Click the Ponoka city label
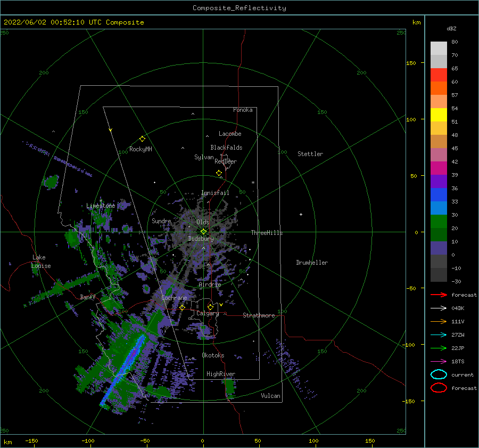Screen dimensions: 479x448 pyautogui.click(x=243, y=110)
